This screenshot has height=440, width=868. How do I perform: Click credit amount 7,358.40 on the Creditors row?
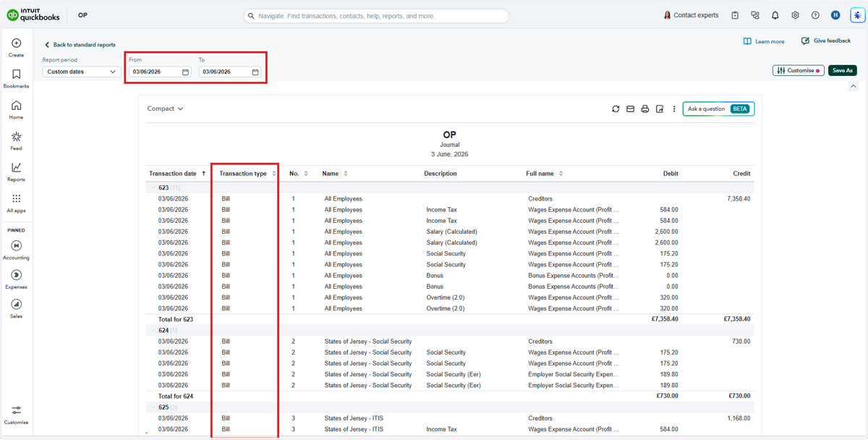click(739, 198)
